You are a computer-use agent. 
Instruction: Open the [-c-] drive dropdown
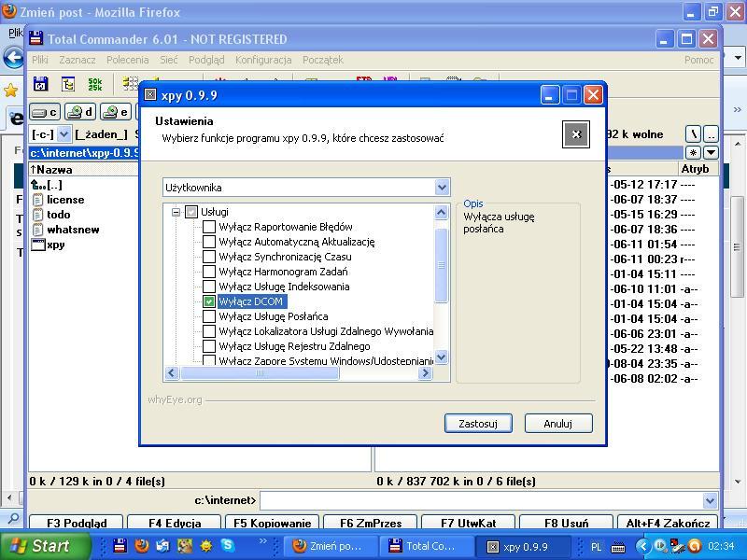pyautogui.click(x=63, y=134)
